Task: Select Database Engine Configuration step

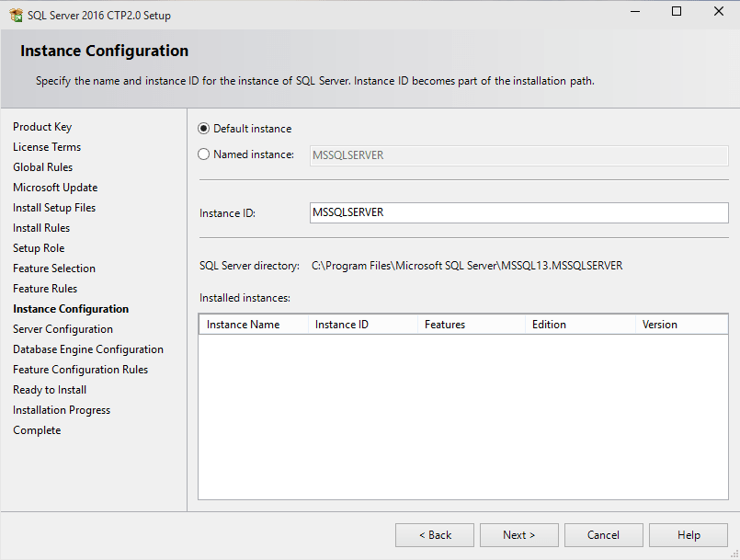Action: [88, 349]
